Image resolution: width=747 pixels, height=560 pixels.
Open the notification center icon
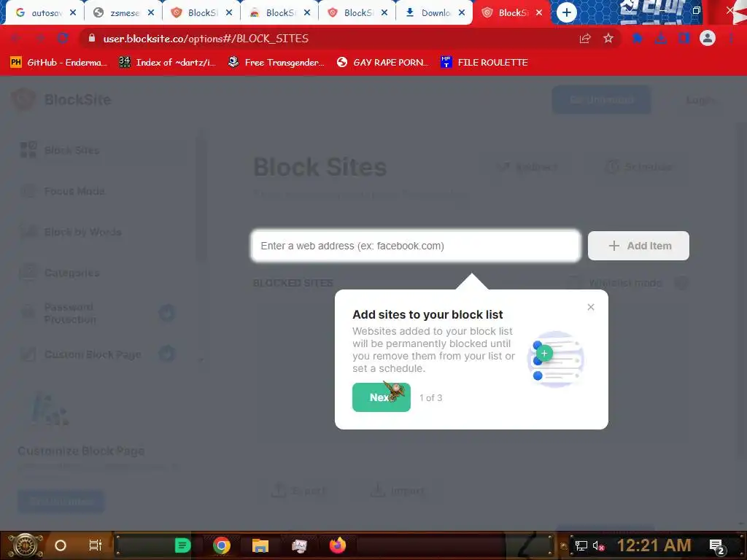click(x=716, y=546)
